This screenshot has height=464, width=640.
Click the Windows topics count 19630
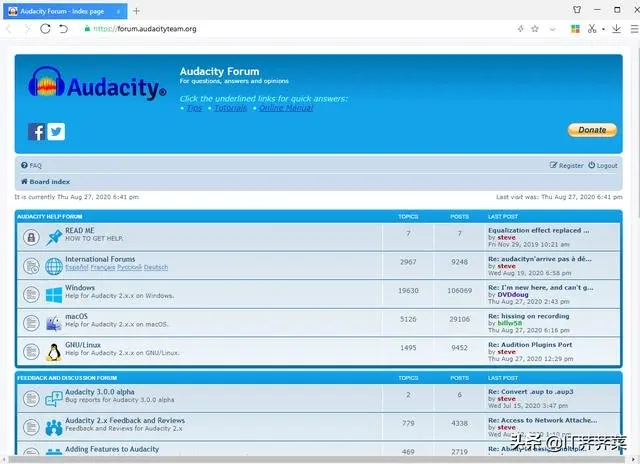tap(408, 291)
